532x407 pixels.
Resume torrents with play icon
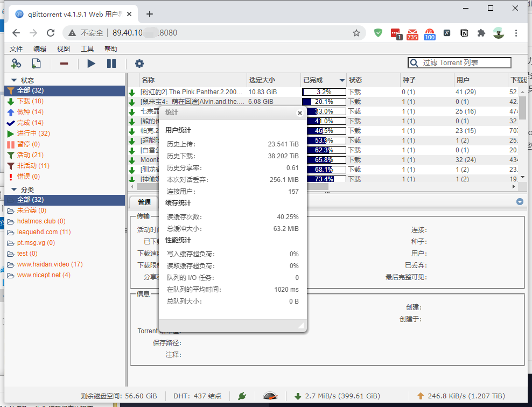tap(91, 64)
